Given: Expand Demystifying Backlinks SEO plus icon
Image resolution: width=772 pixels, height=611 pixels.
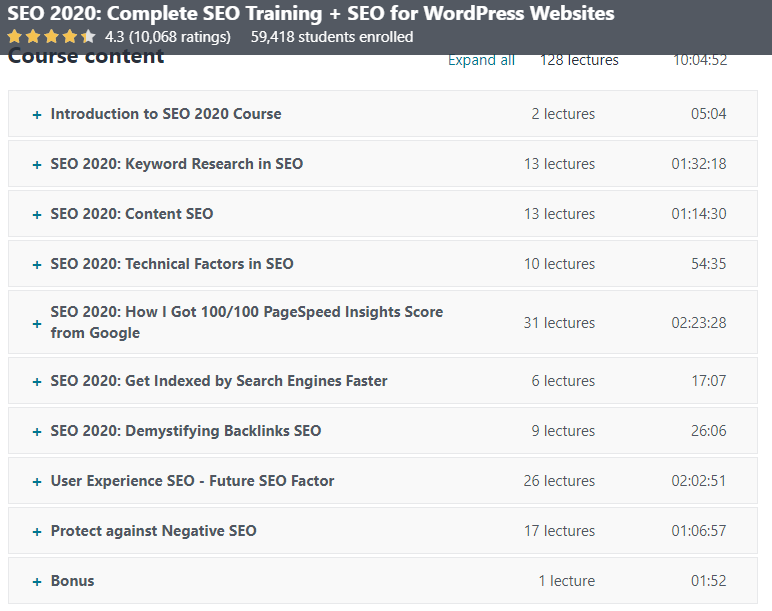Looking at the screenshot, I should [37, 432].
